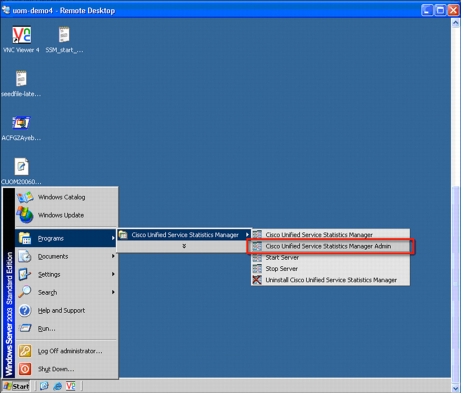Launch Internet Explorer from quick launch bar
Screen dimensions: 463x394
click(58, 386)
